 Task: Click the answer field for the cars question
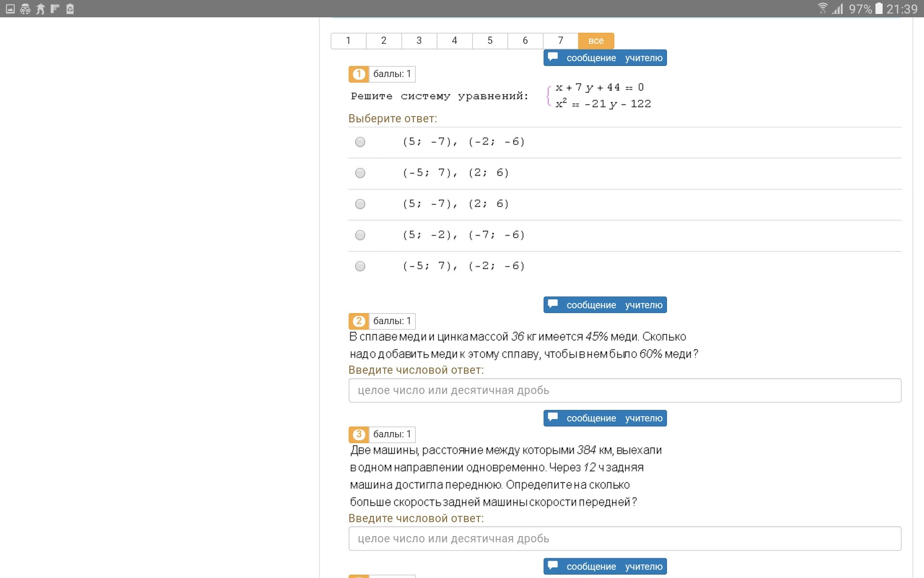625,539
